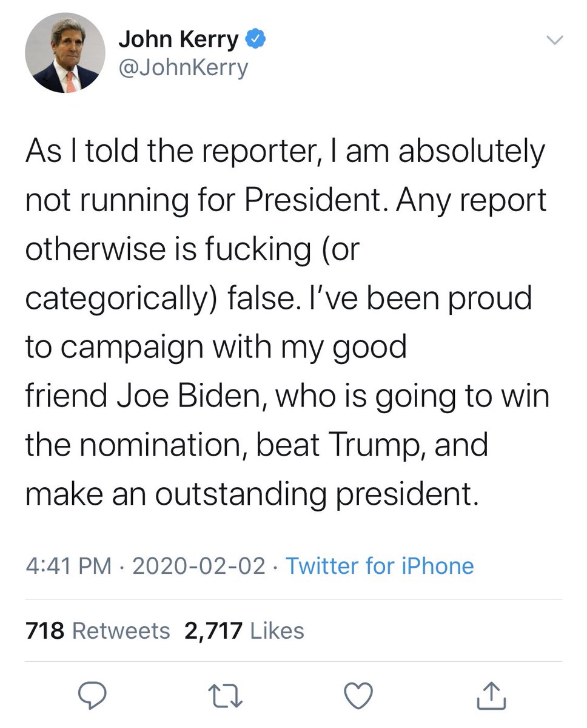Viewport: 587px width, 728px height.
Task: Click the John Kerry display name
Action: (179, 39)
